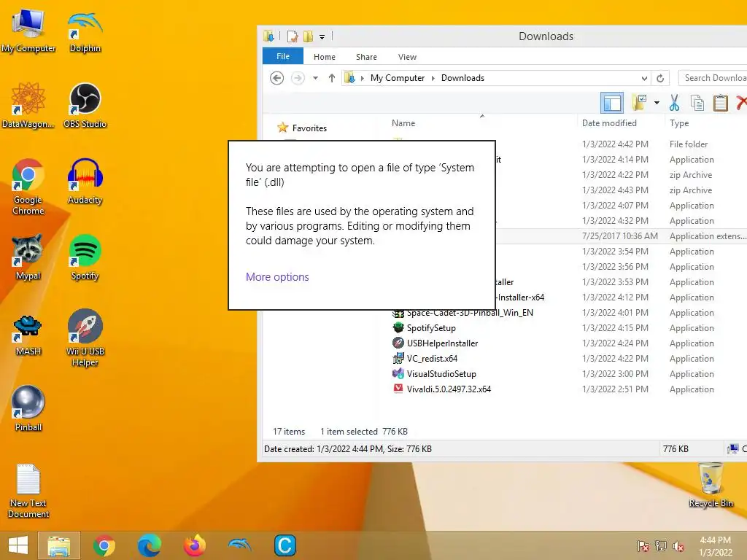Launch the Pinball desktop shortcut
Viewport: 747px width, 560px height.
[28, 408]
